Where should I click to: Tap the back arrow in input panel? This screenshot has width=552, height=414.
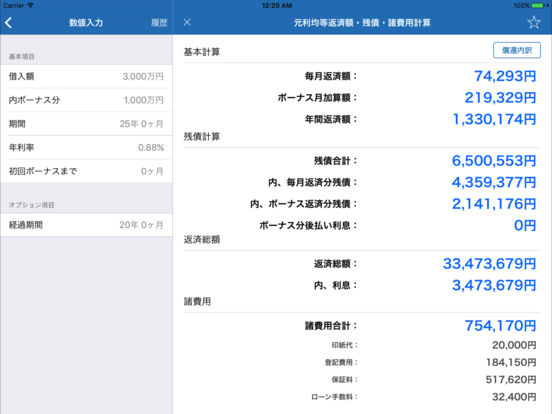pos(9,23)
